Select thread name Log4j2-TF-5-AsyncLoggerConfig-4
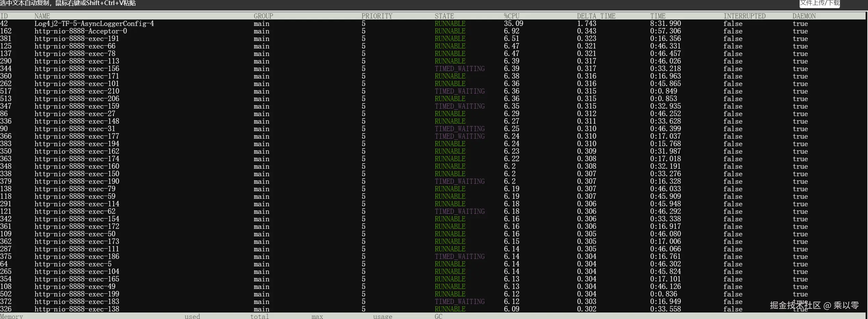Screen dimensions: 868x319 [x=94, y=24]
